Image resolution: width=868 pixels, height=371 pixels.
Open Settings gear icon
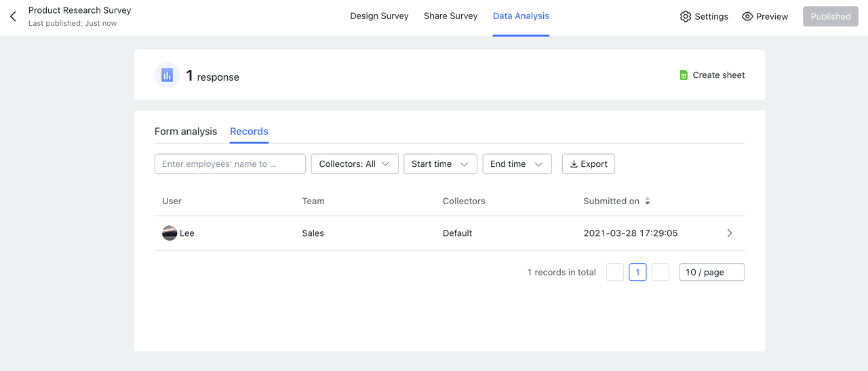tap(686, 16)
